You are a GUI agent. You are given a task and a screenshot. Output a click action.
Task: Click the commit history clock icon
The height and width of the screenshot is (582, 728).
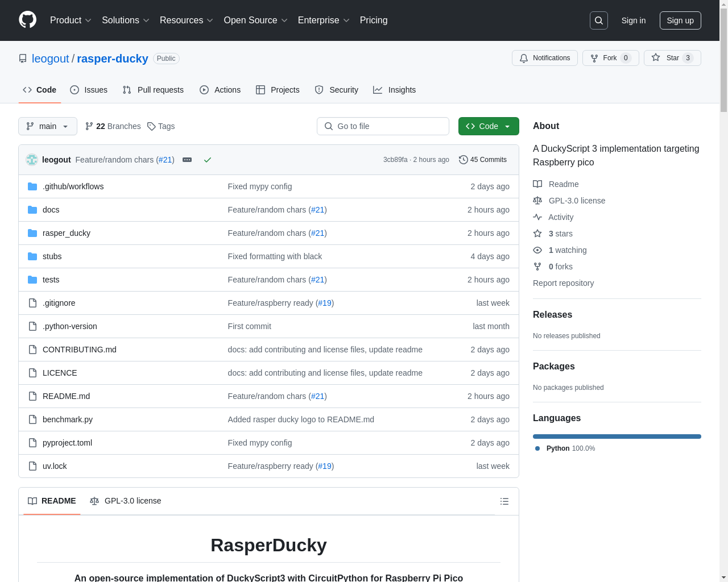tap(464, 160)
